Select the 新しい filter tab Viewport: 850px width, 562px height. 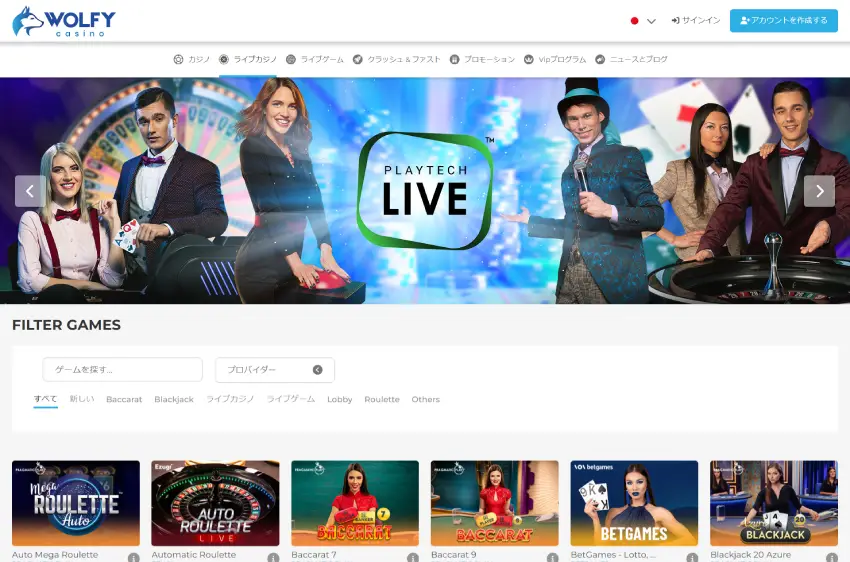82,399
